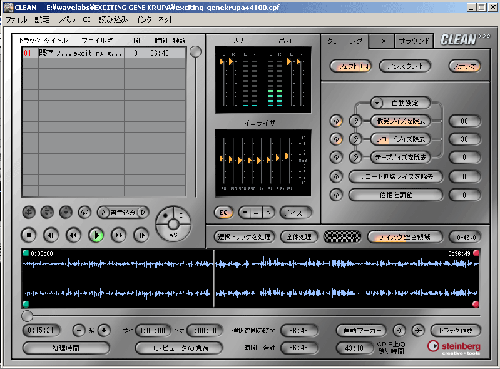Open the second menu in the menu bar
500x369 pixels.
42,20
